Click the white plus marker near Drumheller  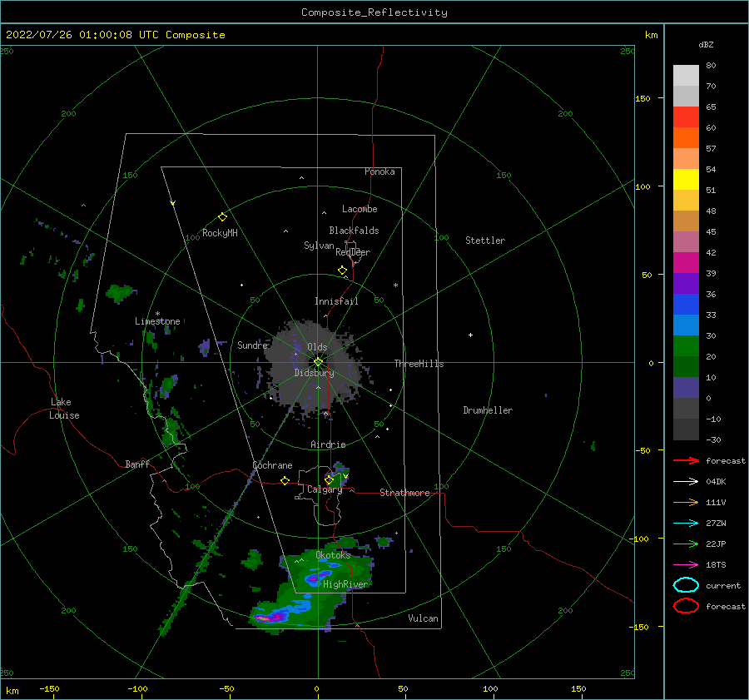coord(470,335)
